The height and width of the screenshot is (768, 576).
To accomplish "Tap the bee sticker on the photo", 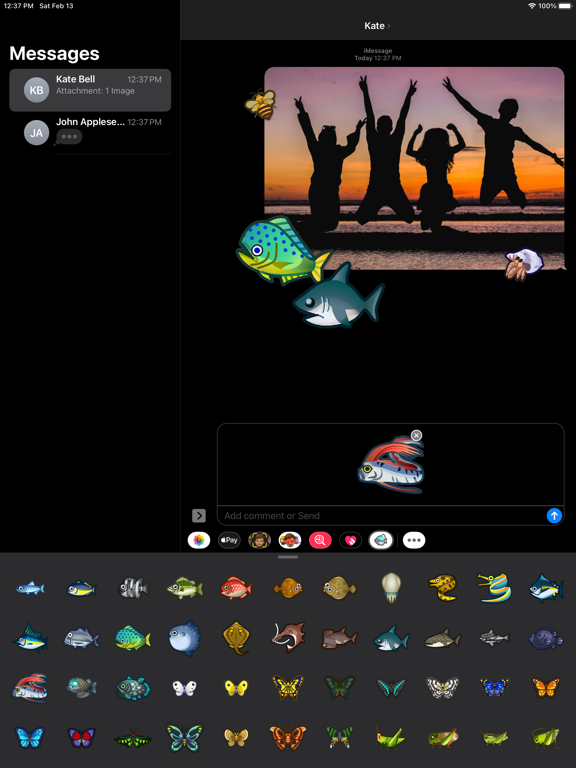I will pos(261,104).
